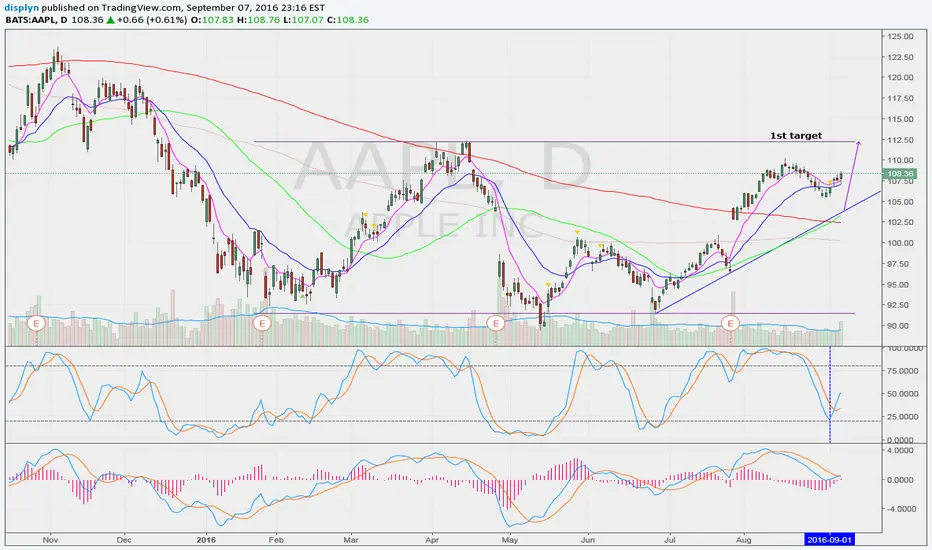
Task: Click the 95.00 price axis label
Action: 898,284
